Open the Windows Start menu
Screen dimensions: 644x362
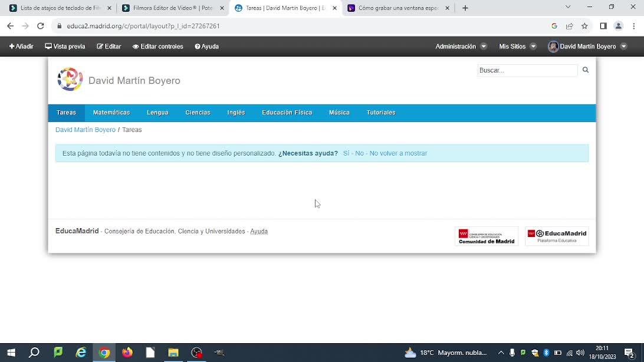tap(11, 353)
